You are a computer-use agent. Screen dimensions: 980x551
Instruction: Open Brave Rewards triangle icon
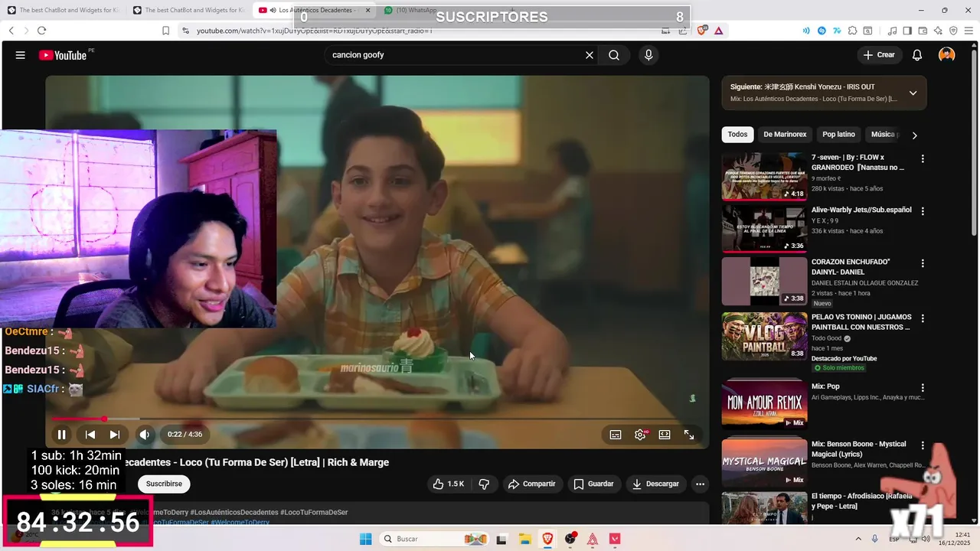coord(718,31)
